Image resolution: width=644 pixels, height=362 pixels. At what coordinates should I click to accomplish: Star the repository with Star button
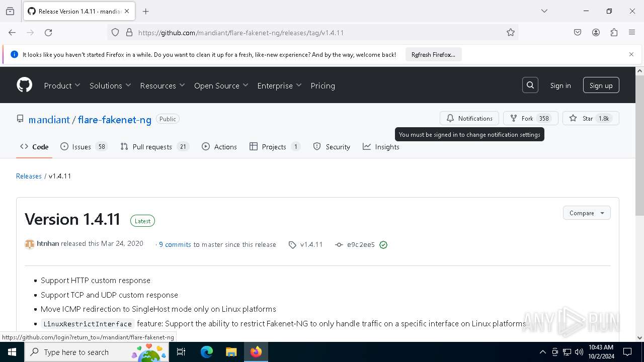click(591, 118)
